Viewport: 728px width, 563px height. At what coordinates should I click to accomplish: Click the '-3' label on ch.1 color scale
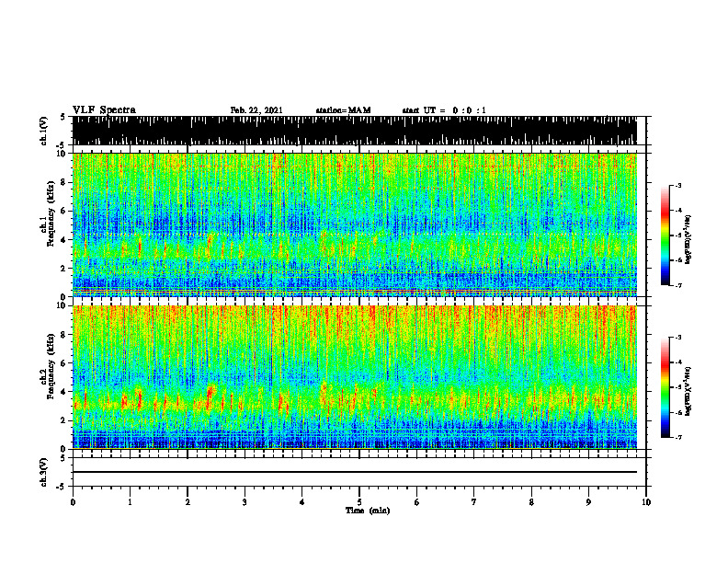(677, 186)
